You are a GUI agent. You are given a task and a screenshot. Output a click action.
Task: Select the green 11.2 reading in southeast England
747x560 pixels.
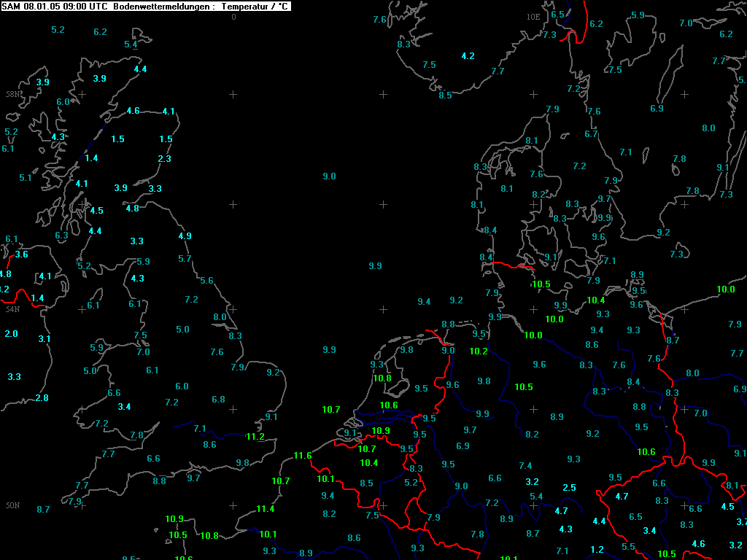pyautogui.click(x=255, y=437)
